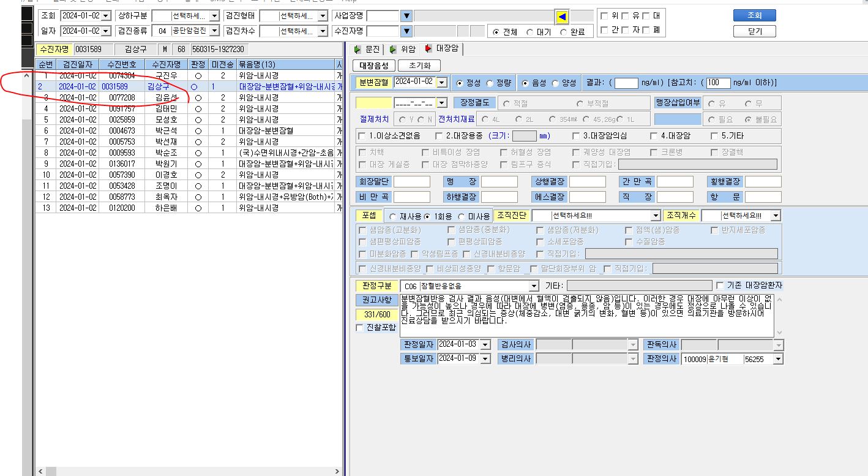Enable the 기존 대장암환자 checkbox
This screenshot has width=868, height=476.
[x=720, y=285]
